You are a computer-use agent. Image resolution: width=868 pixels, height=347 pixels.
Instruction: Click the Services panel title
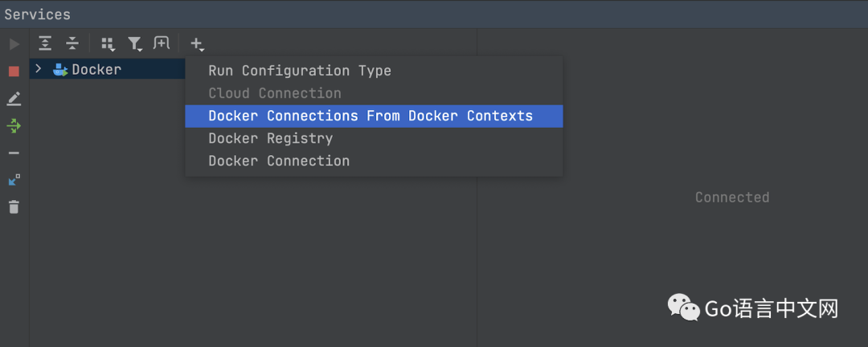(37, 14)
